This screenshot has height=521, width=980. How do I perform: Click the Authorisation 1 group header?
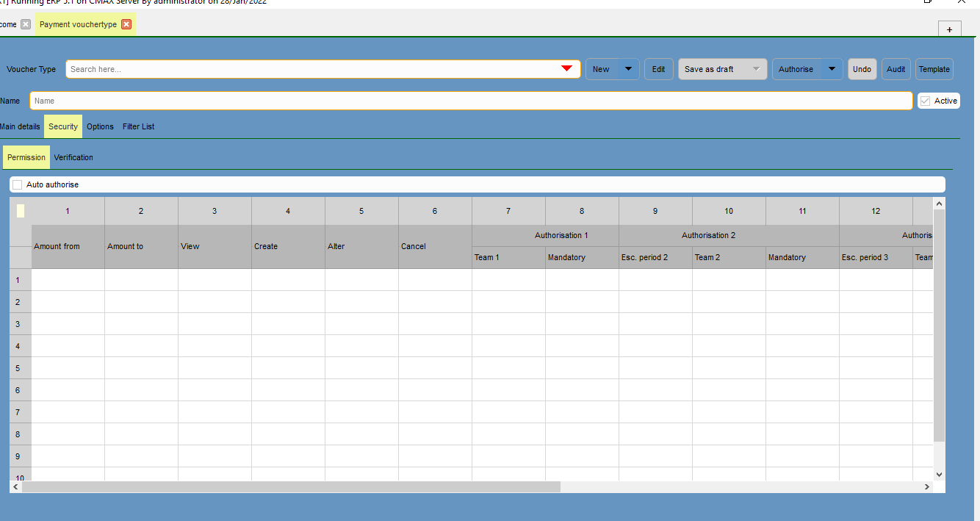point(545,235)
